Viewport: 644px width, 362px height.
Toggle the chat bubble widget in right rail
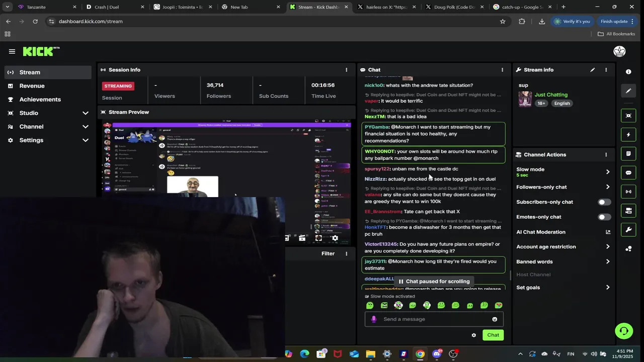click(x=628, y=172)
